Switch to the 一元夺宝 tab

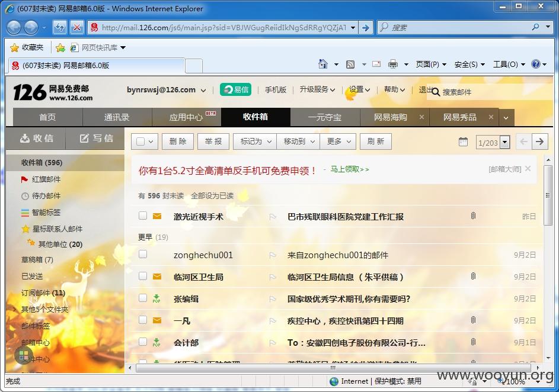[x=325, y=117]
